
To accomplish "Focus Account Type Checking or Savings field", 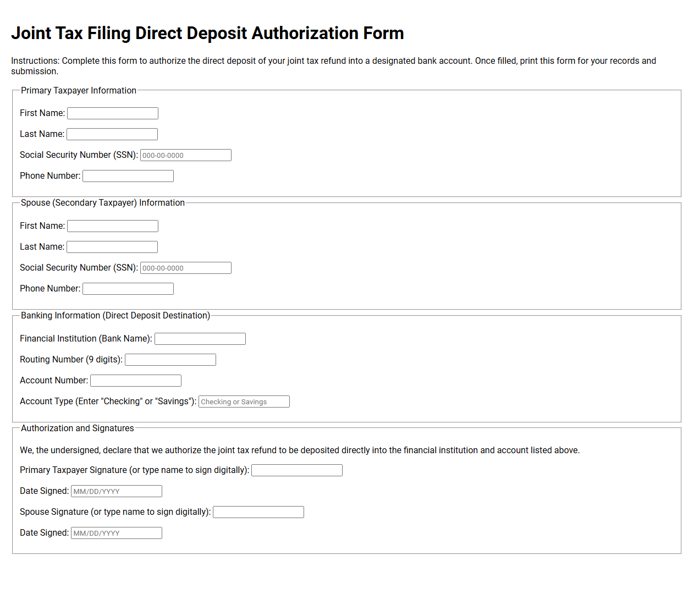I will click(x=244, y=402).
